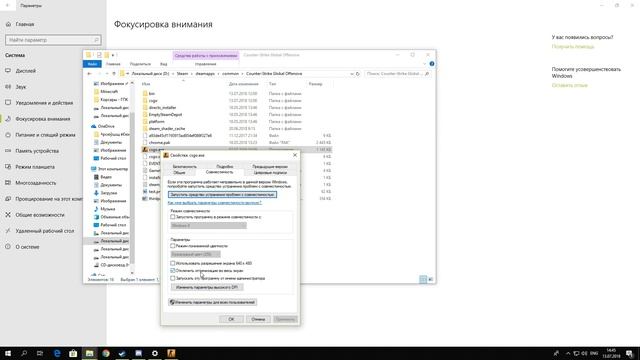Click Получить помощь link in Settings
This screenshot has width=640, height=360.
[x=573, y=47]
